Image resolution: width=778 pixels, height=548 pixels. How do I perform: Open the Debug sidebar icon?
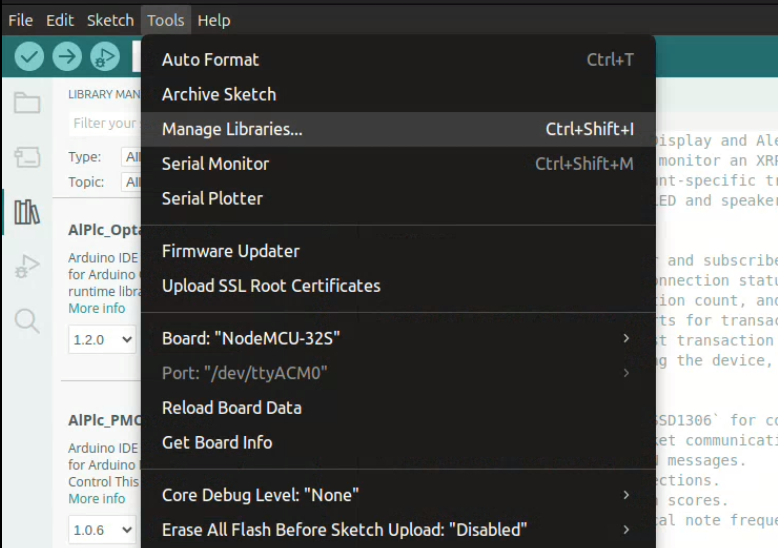point(27,266)
